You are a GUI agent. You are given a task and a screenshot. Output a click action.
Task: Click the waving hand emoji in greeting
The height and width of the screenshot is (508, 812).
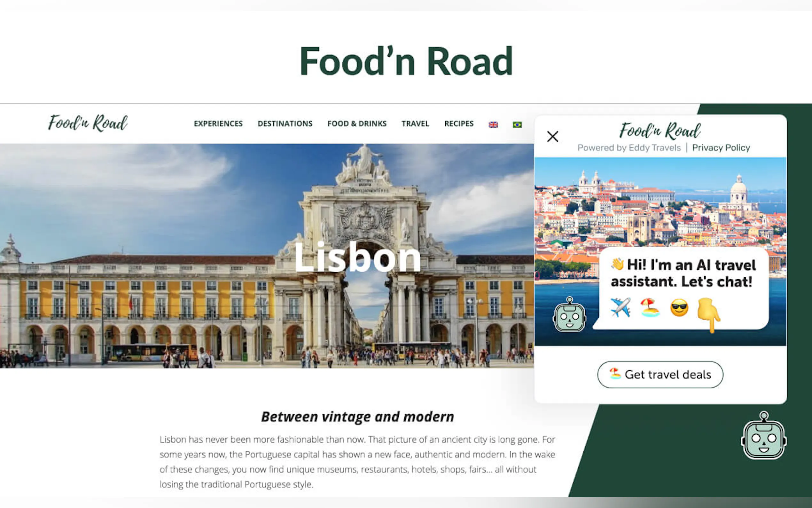617,264
